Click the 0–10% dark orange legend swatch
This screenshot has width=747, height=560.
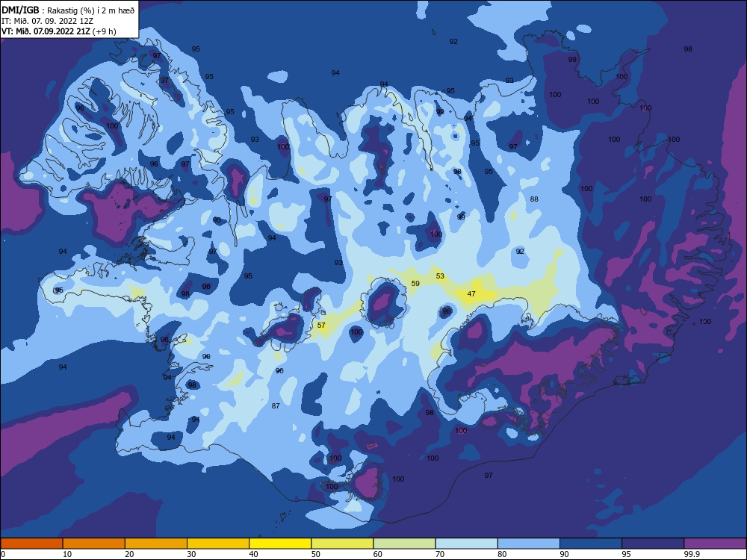(31, 544)
